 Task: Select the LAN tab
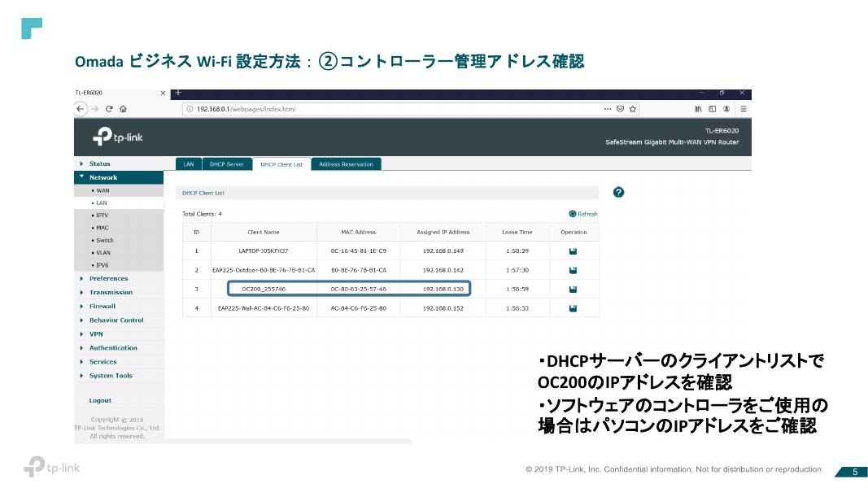[188, 164]
